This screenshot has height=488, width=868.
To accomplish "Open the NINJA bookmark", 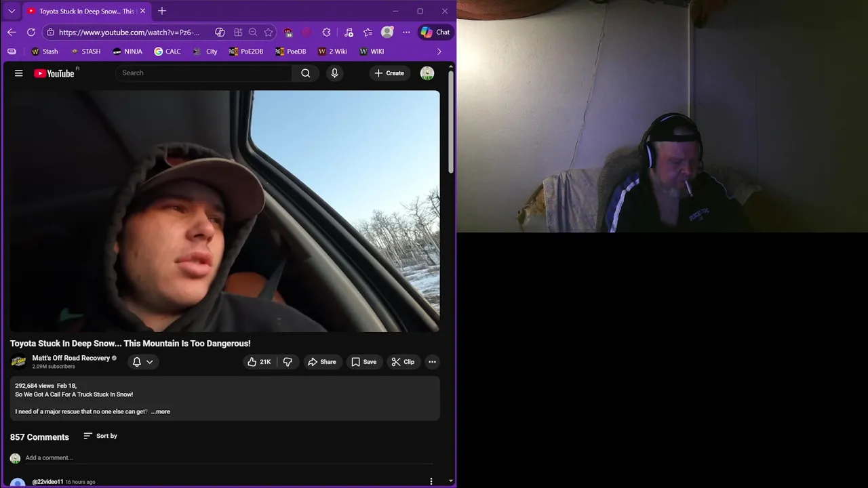I will click(x=127, y=52).
